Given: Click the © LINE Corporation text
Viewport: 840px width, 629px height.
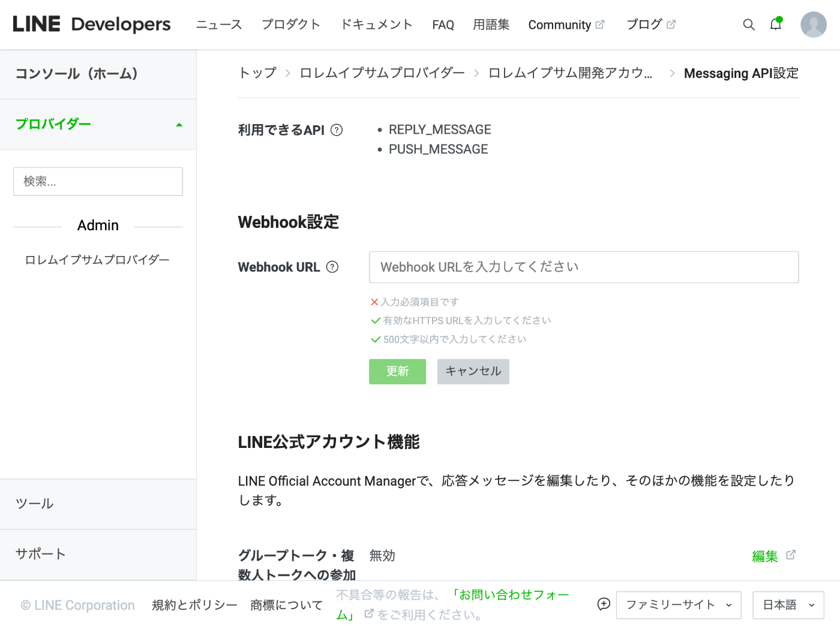Looking at the screenshot, I should [x=77, y=606].
